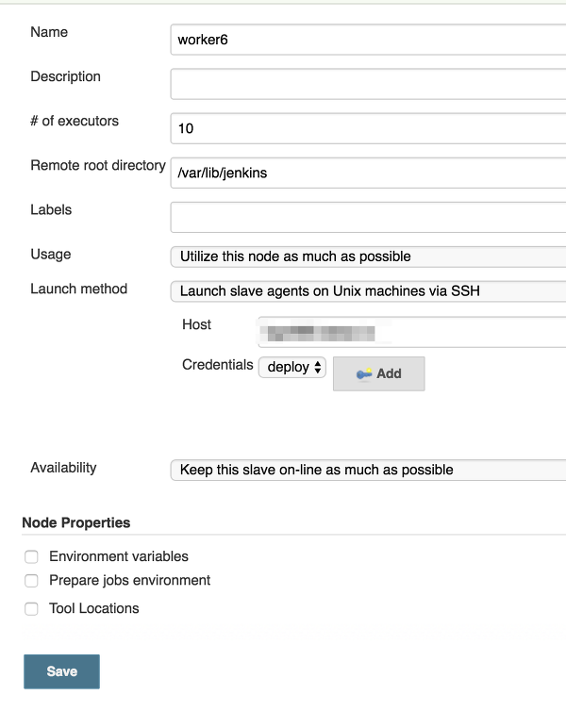Focus the Name field containing worker6
The height and width of the screenshot is (728, 566).
tap(368, 40)
